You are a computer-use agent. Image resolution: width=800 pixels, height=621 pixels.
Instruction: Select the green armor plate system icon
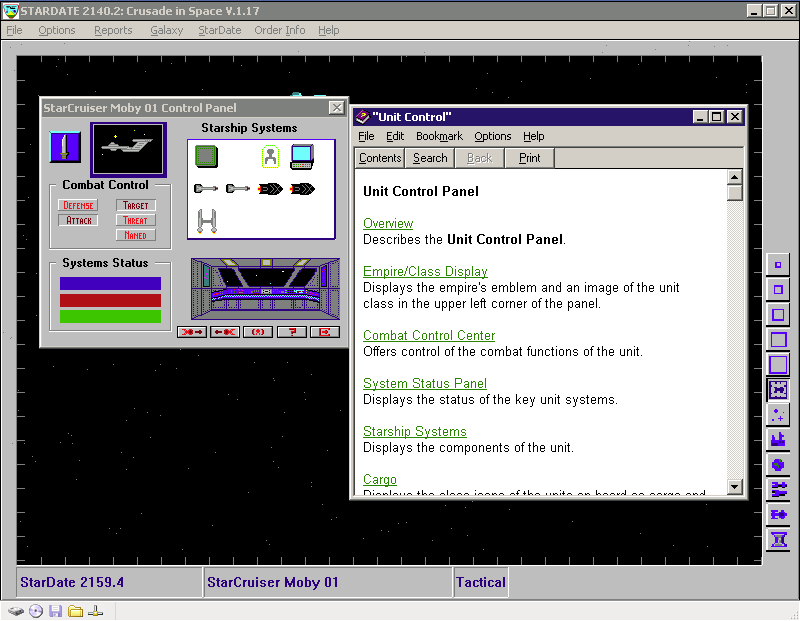pyautogui.click(x=207, y=156)
